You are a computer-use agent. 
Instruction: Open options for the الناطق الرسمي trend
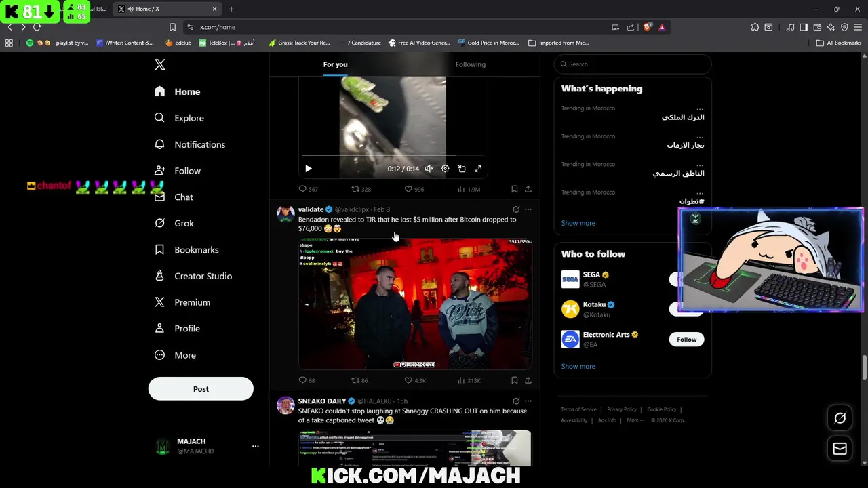point(700,164)
